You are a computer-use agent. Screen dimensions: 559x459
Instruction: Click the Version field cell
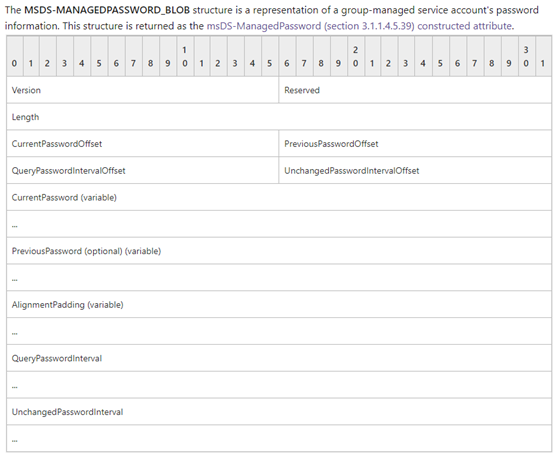(x=143, y=90)
